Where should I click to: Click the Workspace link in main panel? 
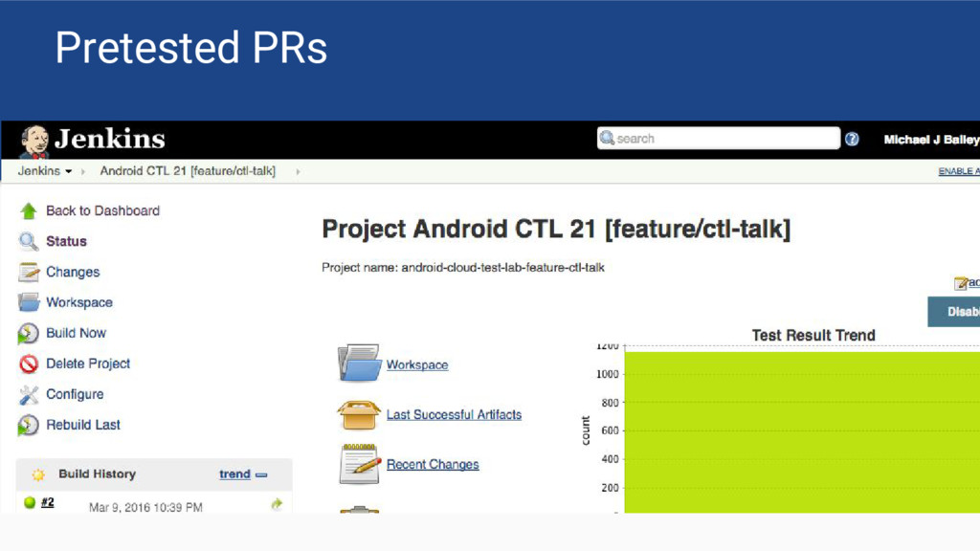417,364
